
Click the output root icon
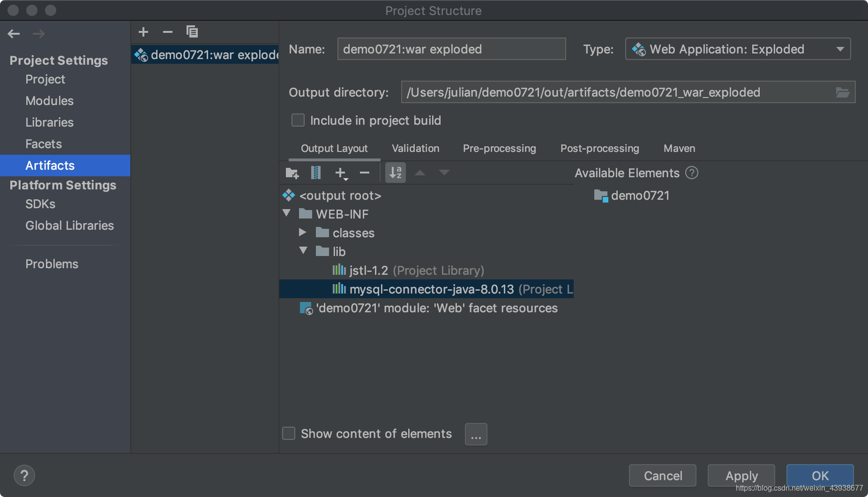click(x=289, y=195)
